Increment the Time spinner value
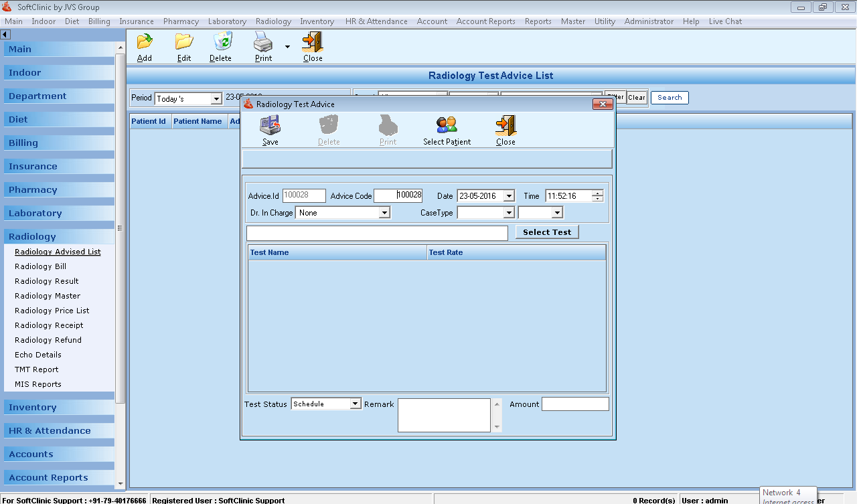Viewport: 859px width, 504px height. tap(598, 193)
